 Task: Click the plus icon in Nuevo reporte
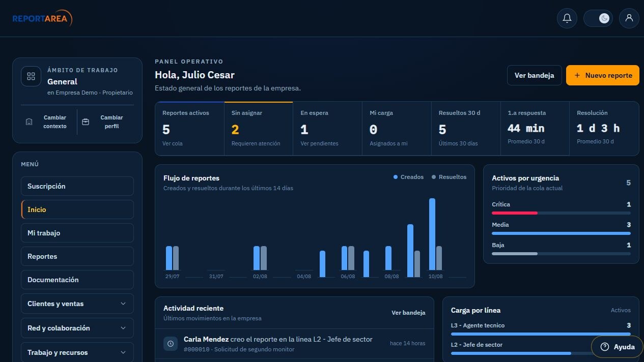577,75
